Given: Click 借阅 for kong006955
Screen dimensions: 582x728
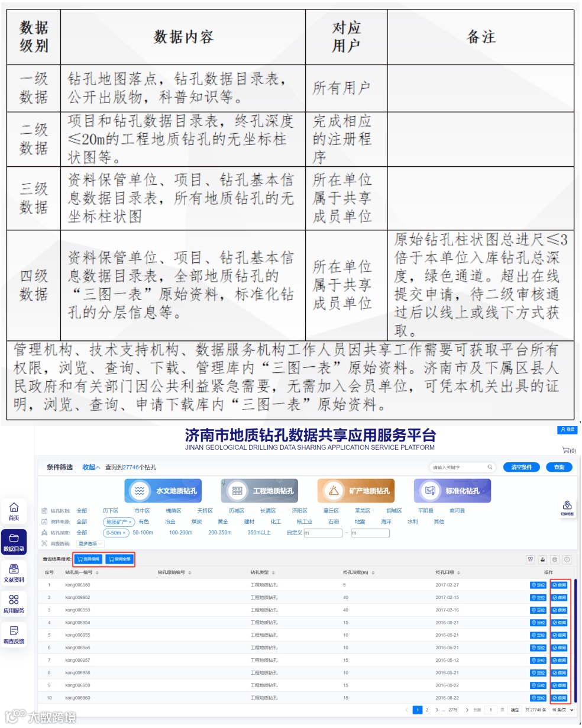Looking at the screenshot, I should (560, 635).
